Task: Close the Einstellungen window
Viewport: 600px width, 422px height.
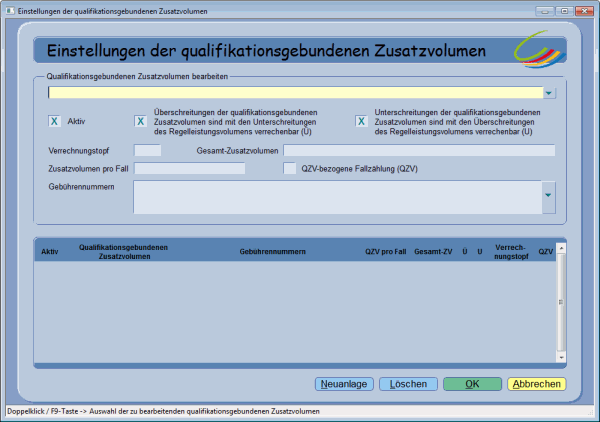Action: [x=584, y=11]
